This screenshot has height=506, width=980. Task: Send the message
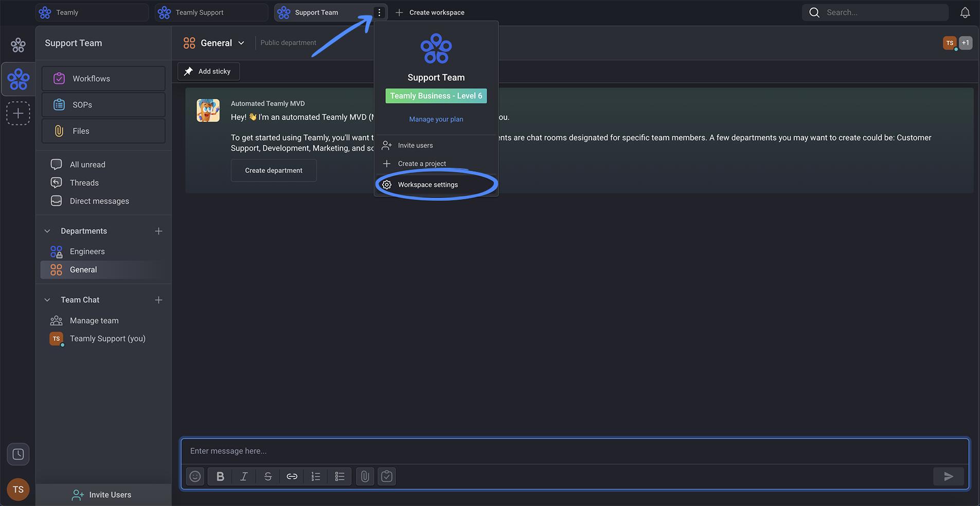pyautogui.click(x=949, y=477)
